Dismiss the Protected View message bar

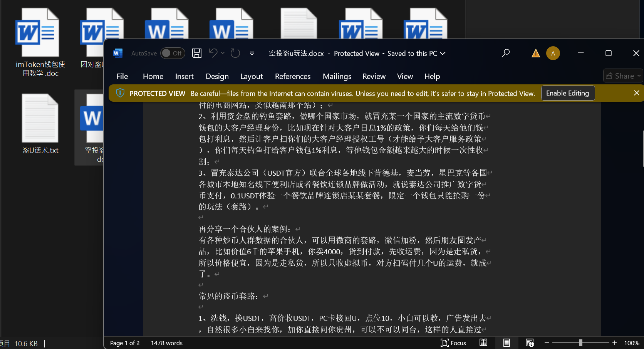point(636,93)
